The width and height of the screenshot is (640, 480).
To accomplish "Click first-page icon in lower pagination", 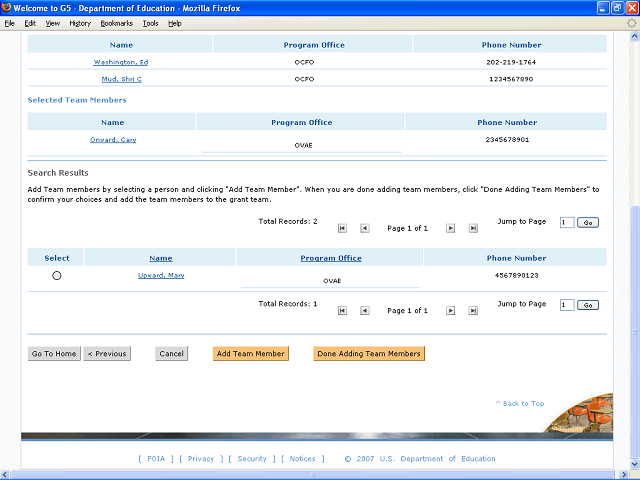I will point(343,311).
